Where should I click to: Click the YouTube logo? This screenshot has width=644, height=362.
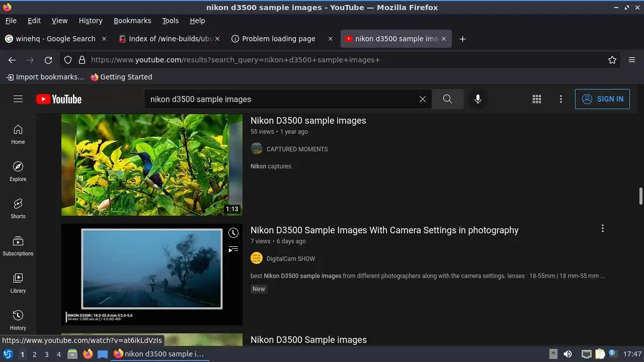pos(59,99)
